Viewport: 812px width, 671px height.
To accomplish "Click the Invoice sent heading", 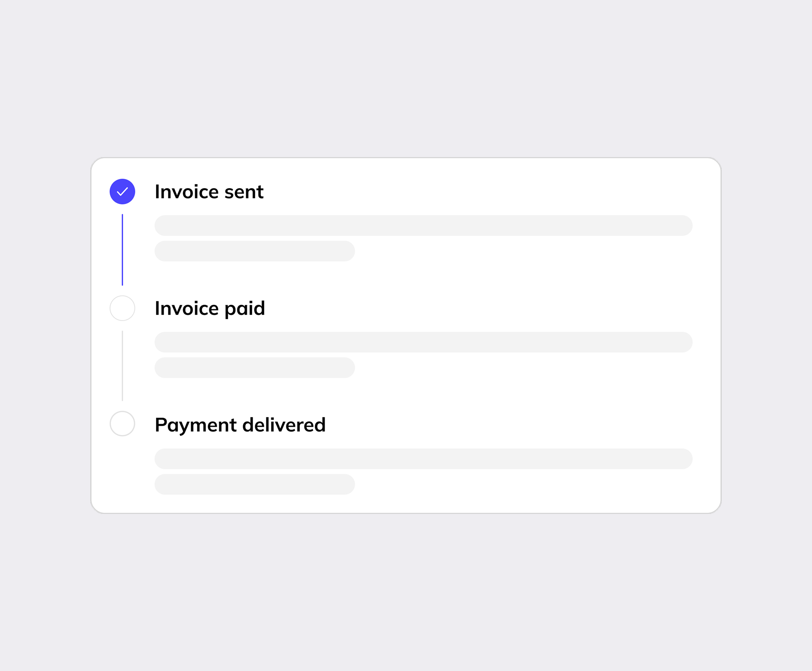I will tap(209, 192).
